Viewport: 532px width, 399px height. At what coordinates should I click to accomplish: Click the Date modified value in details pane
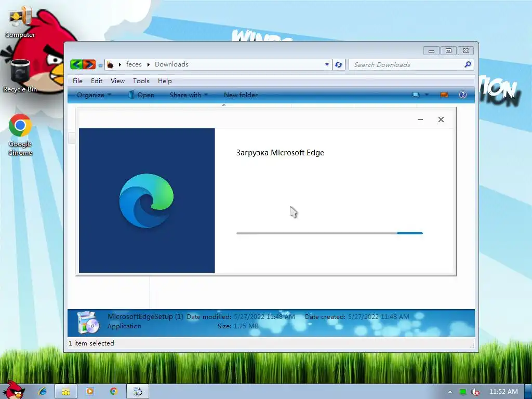pos(264,316)
